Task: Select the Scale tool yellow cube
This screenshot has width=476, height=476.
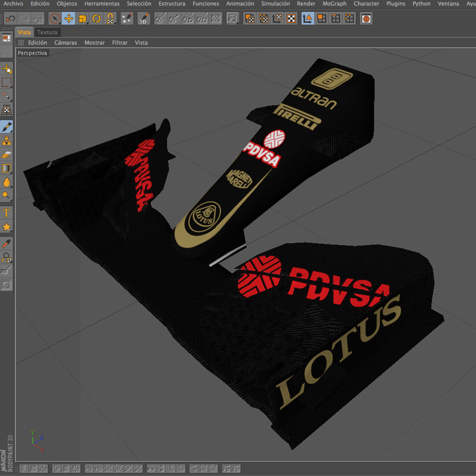Action: coord(83,19)
